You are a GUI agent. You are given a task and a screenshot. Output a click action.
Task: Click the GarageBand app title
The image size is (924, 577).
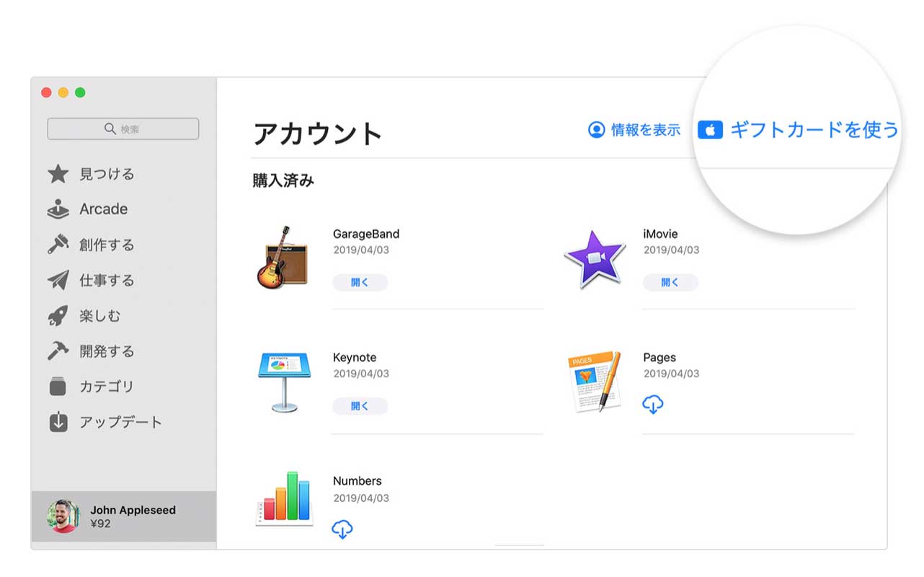[x=366, y=234]
